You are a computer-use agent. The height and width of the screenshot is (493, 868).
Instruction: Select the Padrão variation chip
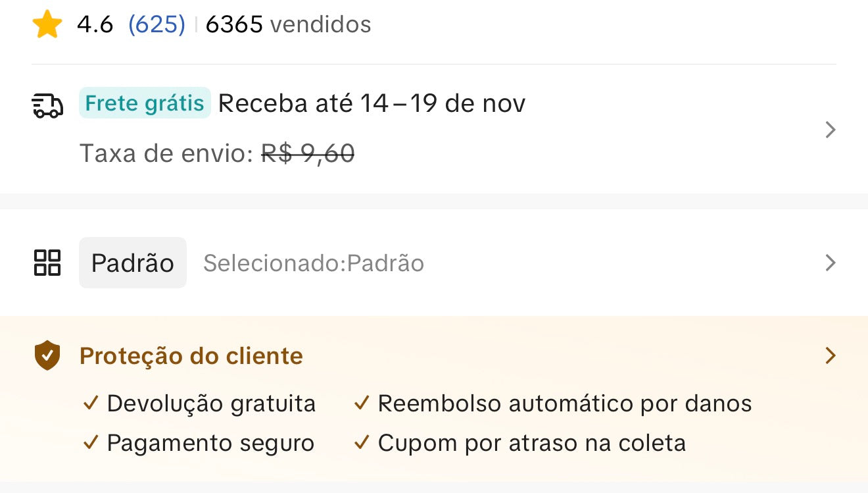pos(133,263)
